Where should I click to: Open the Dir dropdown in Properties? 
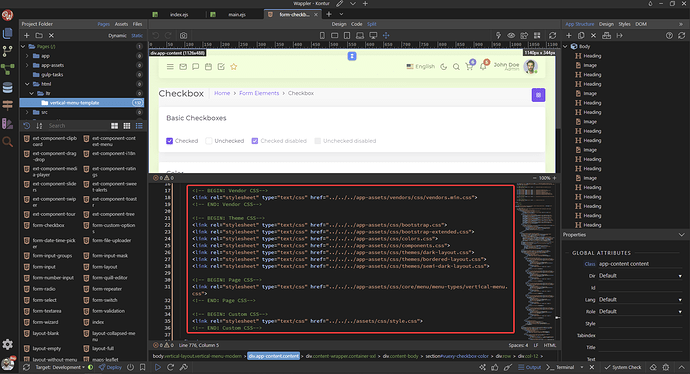click(641, 276)
